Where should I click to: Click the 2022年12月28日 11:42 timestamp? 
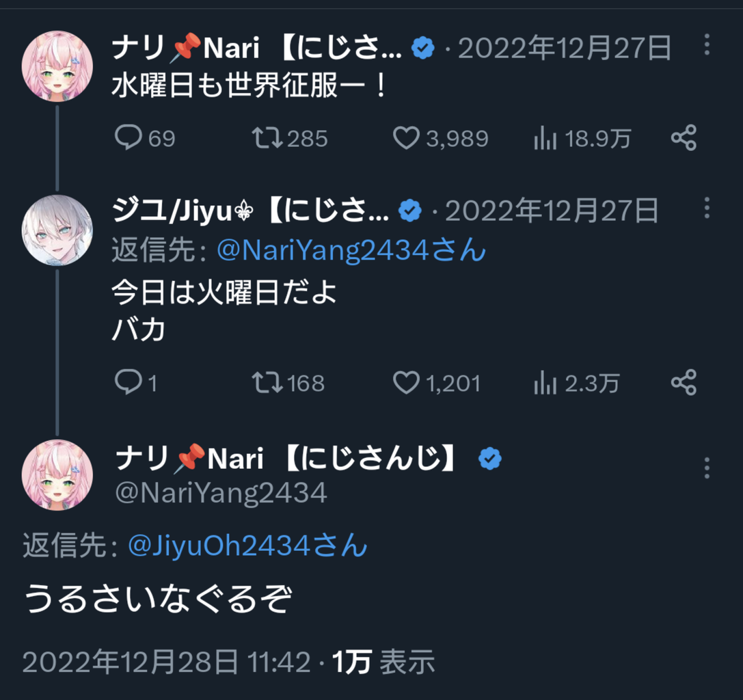point(166,662)
